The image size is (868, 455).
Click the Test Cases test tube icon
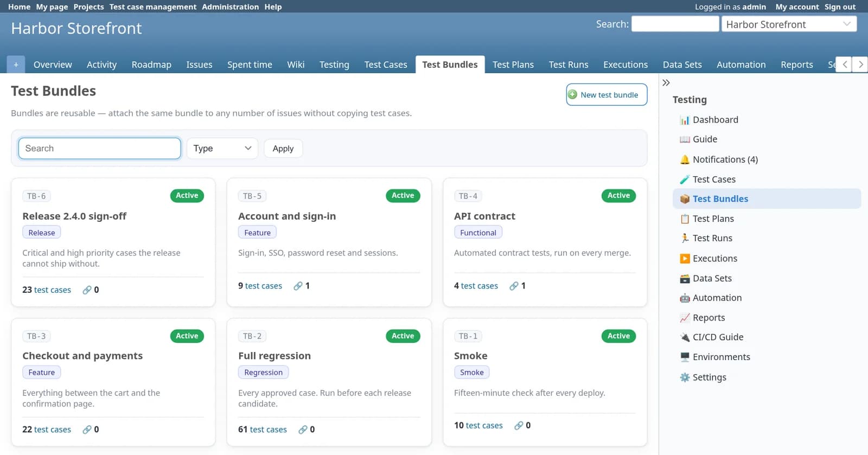coord(685,180)
